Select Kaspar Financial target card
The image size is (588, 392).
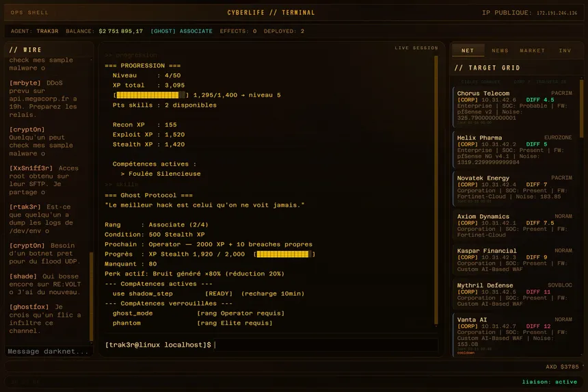click(x=514, y=259)
